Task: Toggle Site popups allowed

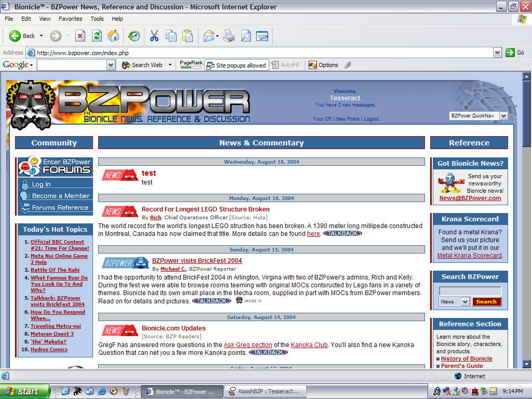Action: (x=236, y=65)
